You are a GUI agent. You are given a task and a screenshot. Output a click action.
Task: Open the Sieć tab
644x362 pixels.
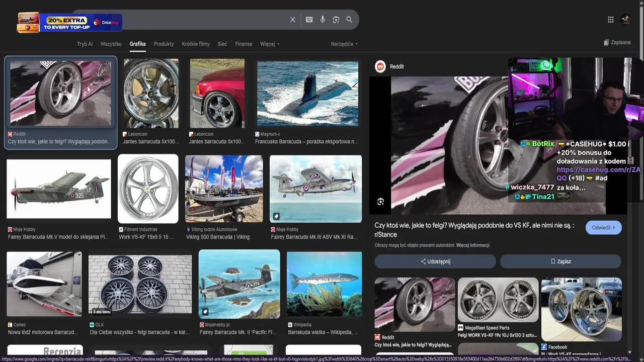tap(222, 44)
